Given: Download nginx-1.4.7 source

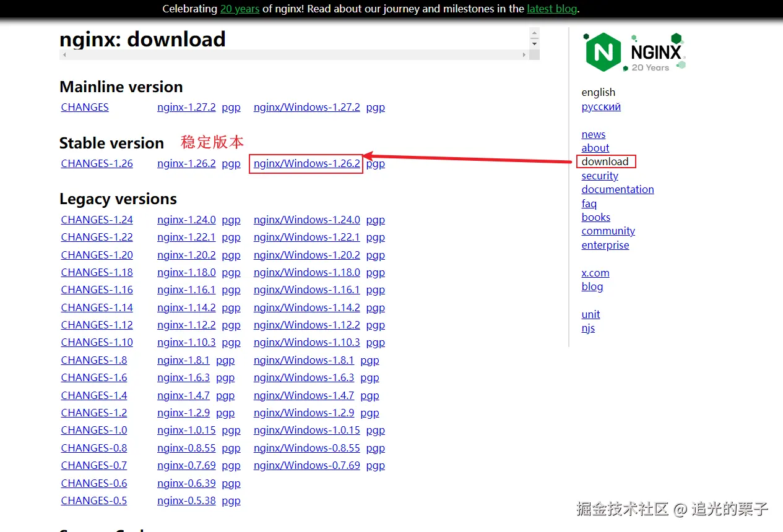Looking at the screenshot, I should [x=183, y=395].
